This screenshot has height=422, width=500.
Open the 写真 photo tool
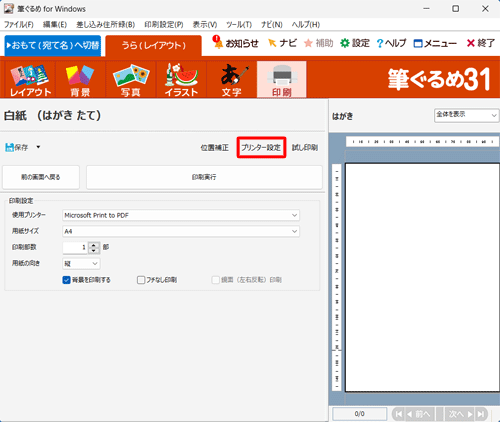click(131, 80)
